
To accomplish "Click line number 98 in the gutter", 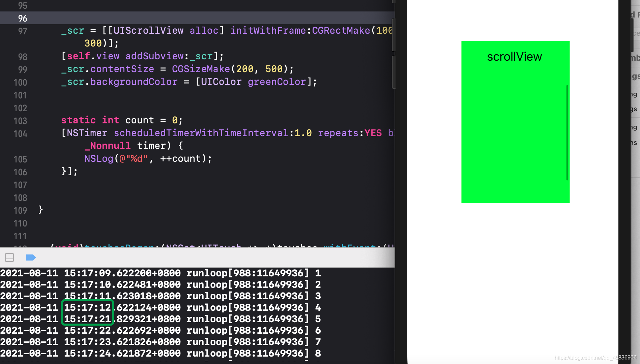I will pos(23,57).
